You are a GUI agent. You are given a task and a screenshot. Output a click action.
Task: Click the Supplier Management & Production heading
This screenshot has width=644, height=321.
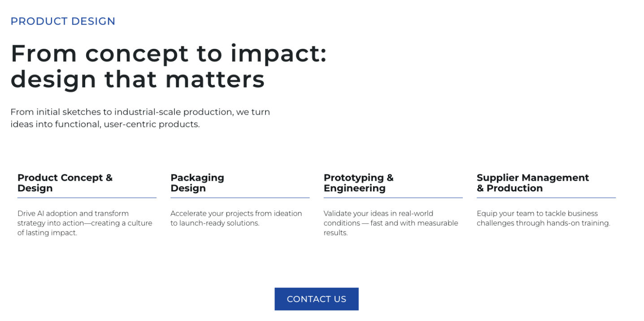click(x=532, y=183)
